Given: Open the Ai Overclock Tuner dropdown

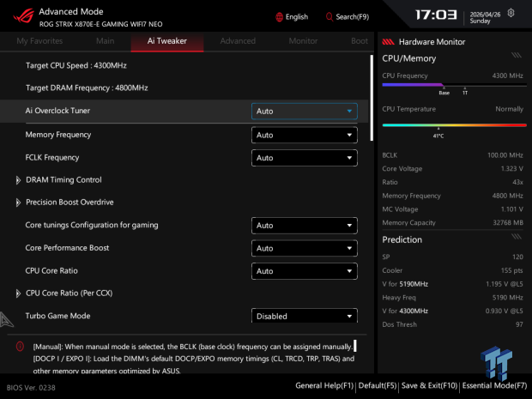Looking at the screenshot, I should pos(305,112).
